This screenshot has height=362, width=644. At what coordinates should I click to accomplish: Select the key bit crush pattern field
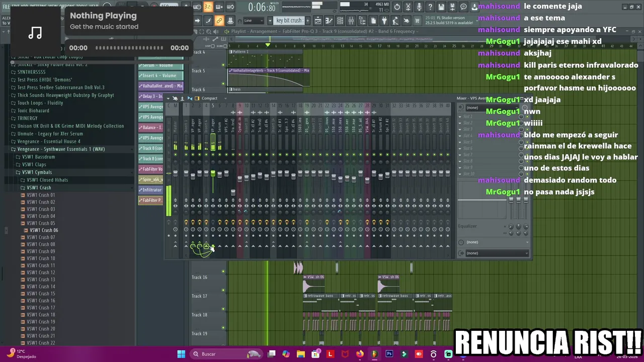coord(289,21)
